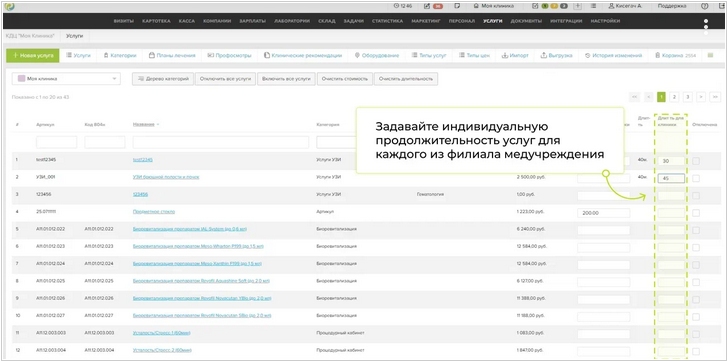Screen dimensions: 727x361
Task: Toggle Отключена checkbox for A11.01.012.022 row
Action: pos(696,230)
